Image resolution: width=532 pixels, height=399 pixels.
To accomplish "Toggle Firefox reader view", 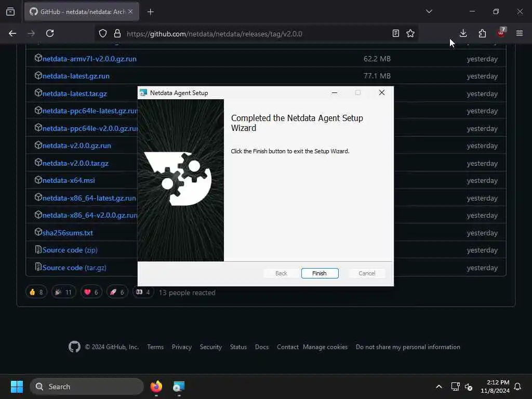I will coord(395,33).
